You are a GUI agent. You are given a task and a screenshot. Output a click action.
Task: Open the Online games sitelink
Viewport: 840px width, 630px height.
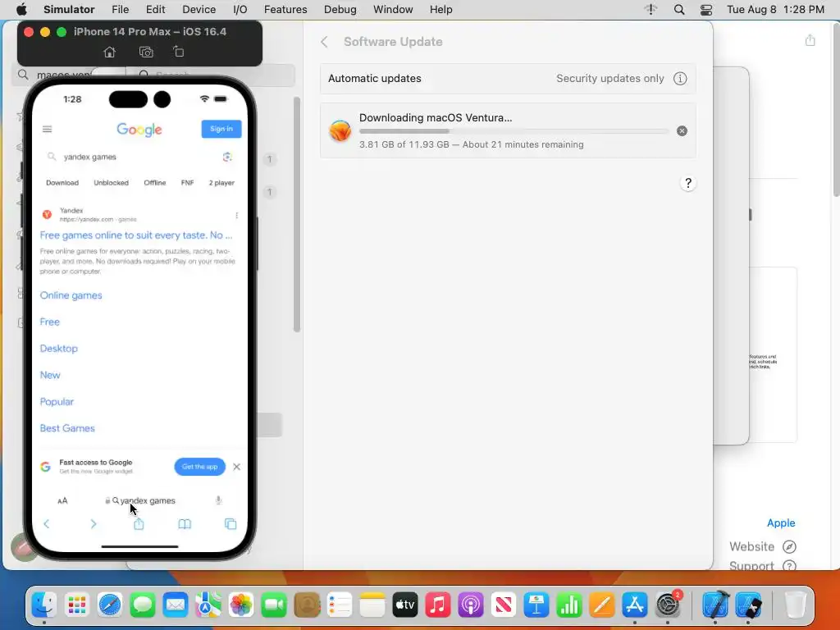(x=71, y=295)
